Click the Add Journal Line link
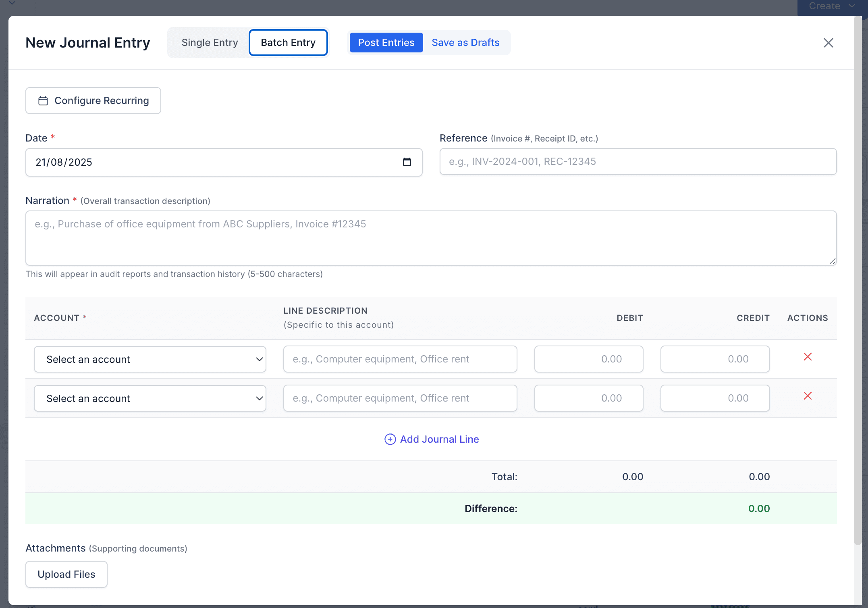Viewport: 868px width, 608px height. 439,439
